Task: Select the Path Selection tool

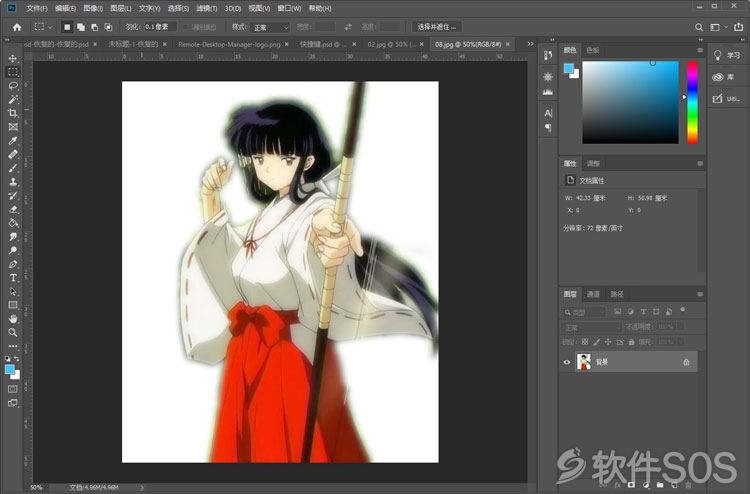Action: 13,292
